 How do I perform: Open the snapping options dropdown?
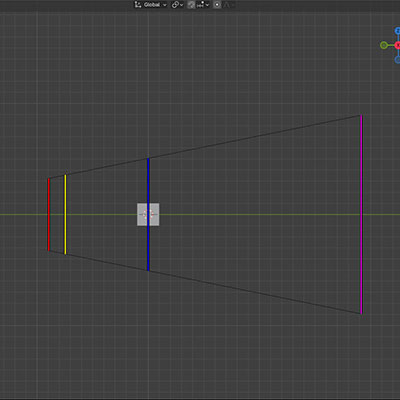(x=203, y=5)
